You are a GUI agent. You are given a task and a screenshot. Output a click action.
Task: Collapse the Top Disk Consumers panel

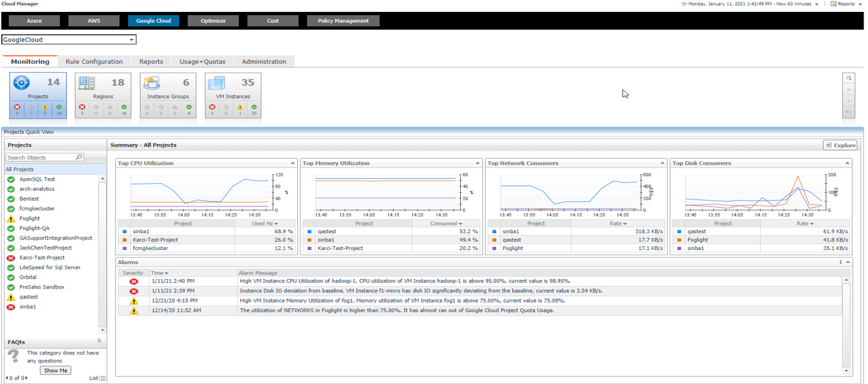point(847,163)
